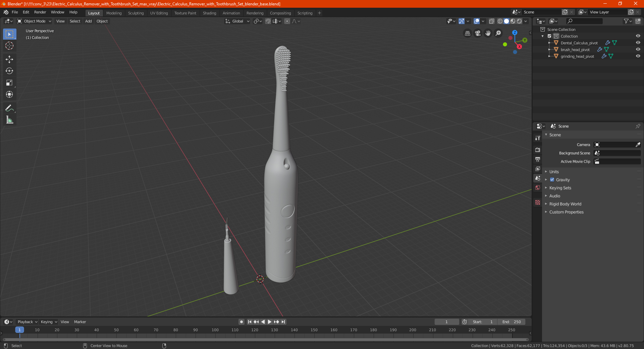This screenshot has height=349, width=644.
Task: Open the View Layer properties tab
Action: tap(538, 168)
